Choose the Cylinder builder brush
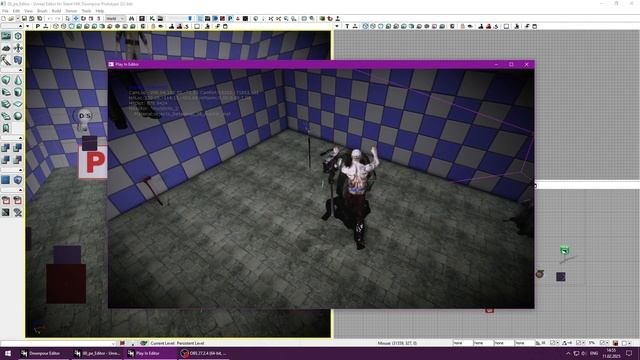The height and width of the screenshot is (360, 640). coord(18,92)
